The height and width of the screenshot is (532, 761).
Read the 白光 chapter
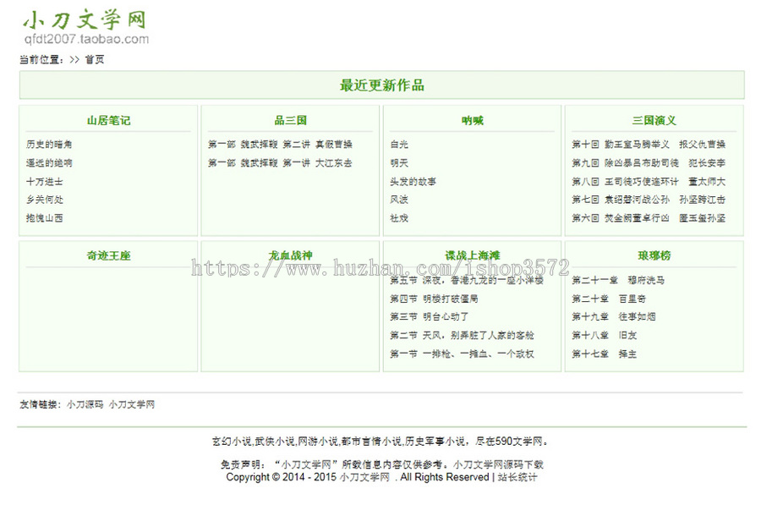click(399, 144)
